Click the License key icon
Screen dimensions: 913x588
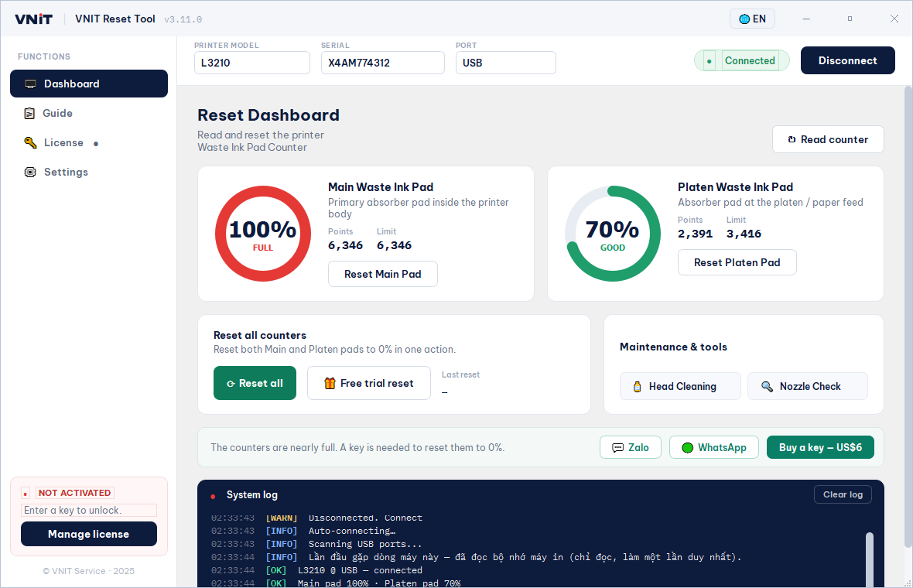(30, 142)
